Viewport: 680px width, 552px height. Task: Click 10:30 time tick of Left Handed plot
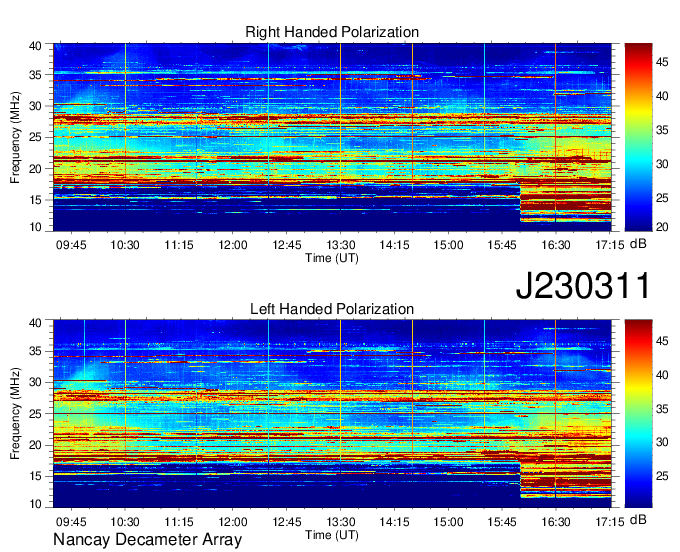click(x=125, y=521)
